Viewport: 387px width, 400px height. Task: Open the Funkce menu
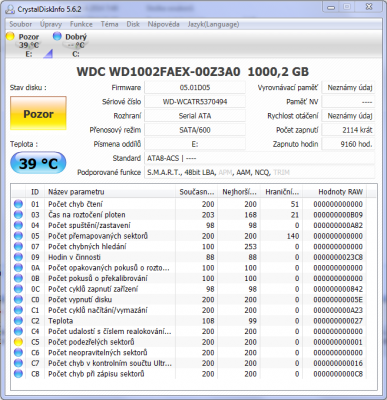click(81, 24)
